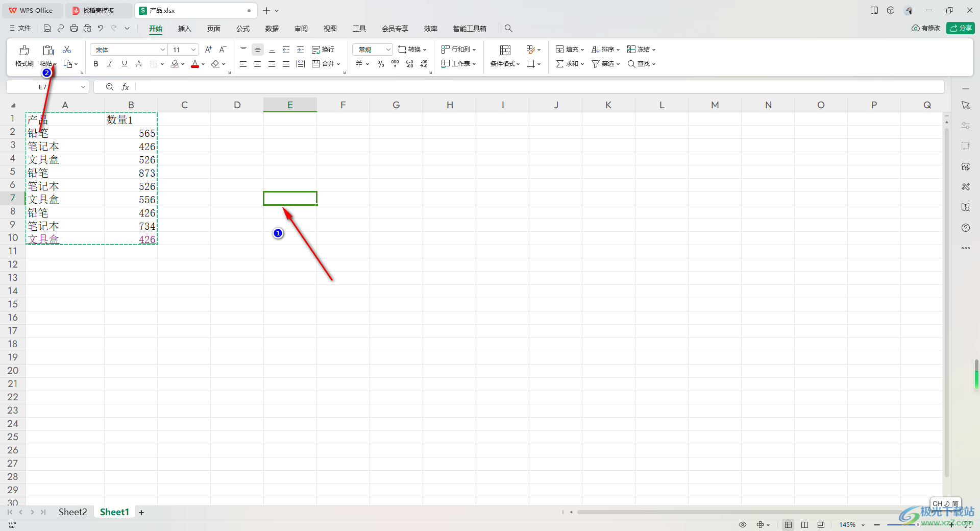The height and width of the screenshot is (531, 980).
Task: Click the search icon in the ribbon tab bar
Action: [508, 29]
